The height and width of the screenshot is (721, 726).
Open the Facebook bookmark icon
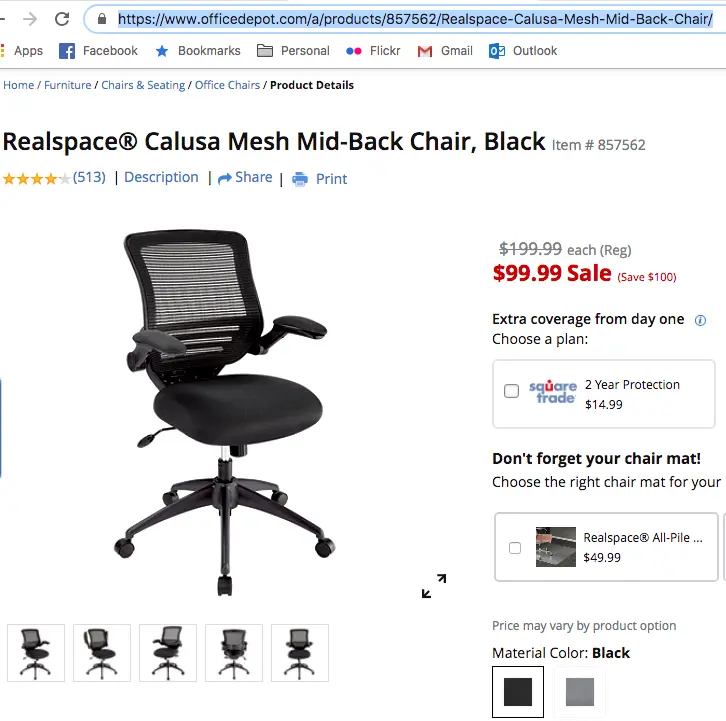(67, 51)
